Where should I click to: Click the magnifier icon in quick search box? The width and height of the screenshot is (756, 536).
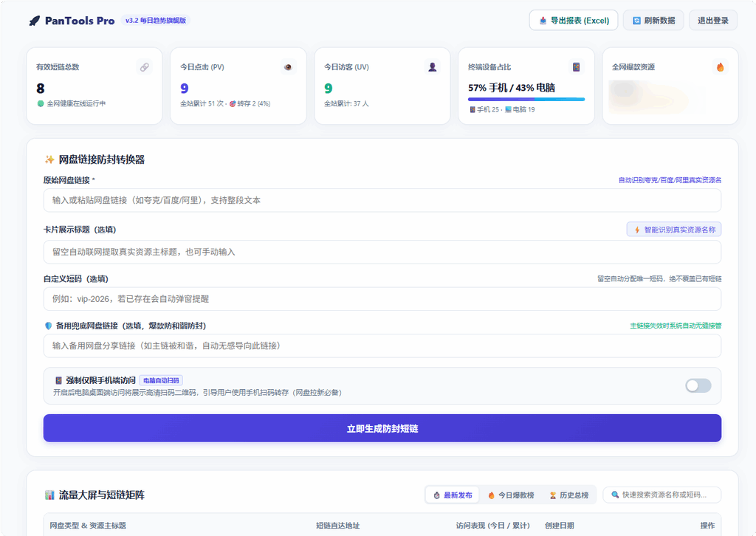(615, 495)
